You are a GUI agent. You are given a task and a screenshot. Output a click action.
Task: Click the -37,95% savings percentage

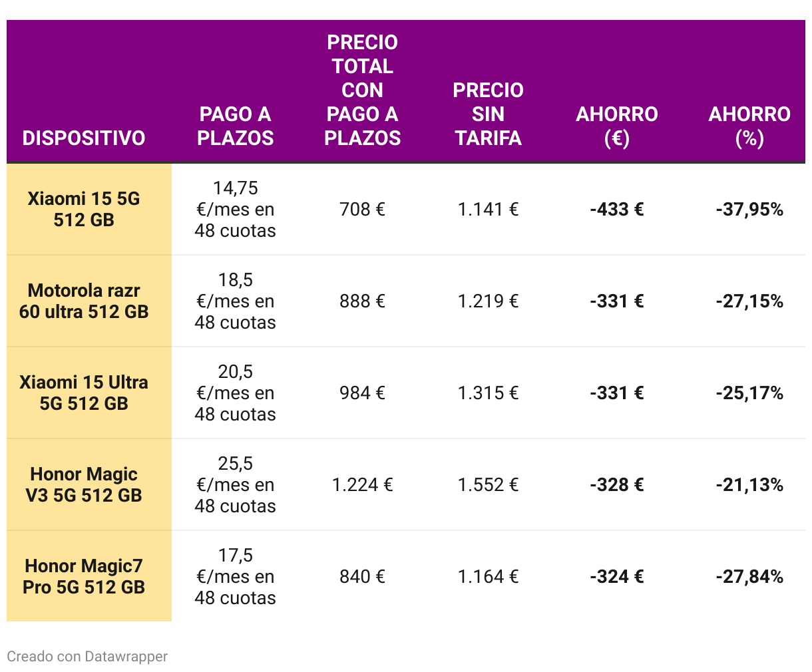749,209
